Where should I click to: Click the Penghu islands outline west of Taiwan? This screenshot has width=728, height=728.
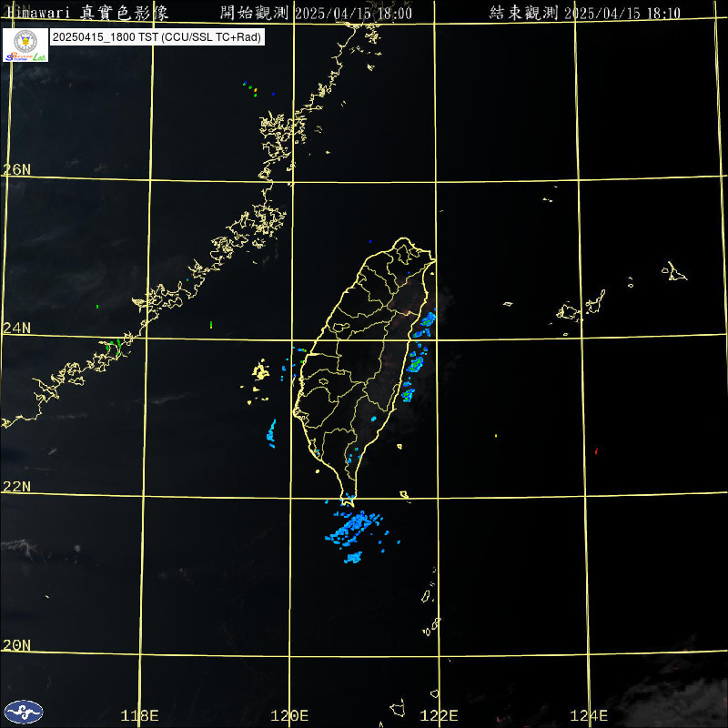coord(260,372)
